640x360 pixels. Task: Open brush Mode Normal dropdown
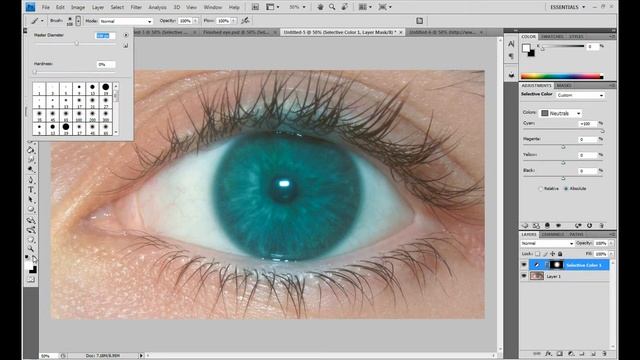coord(126,21)
